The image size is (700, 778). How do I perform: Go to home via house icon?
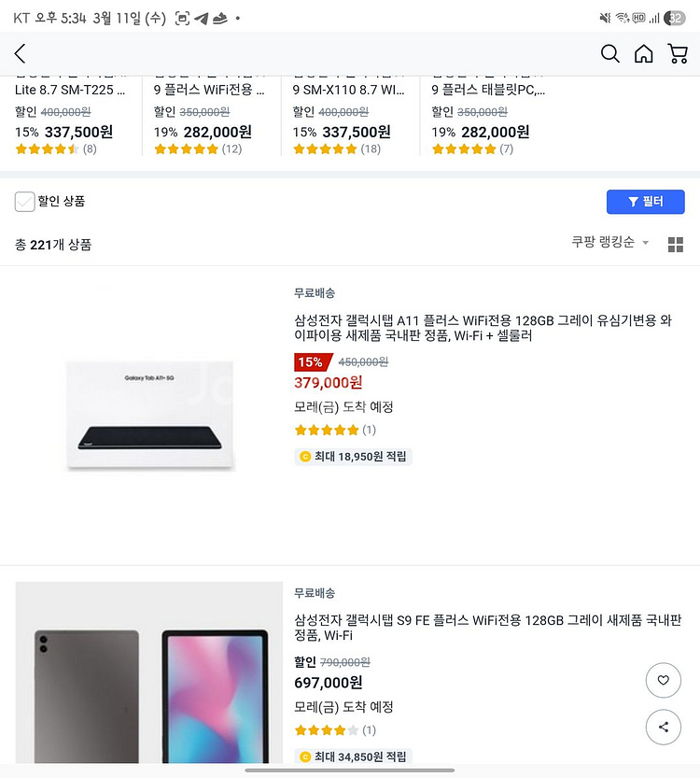point(644,54)
